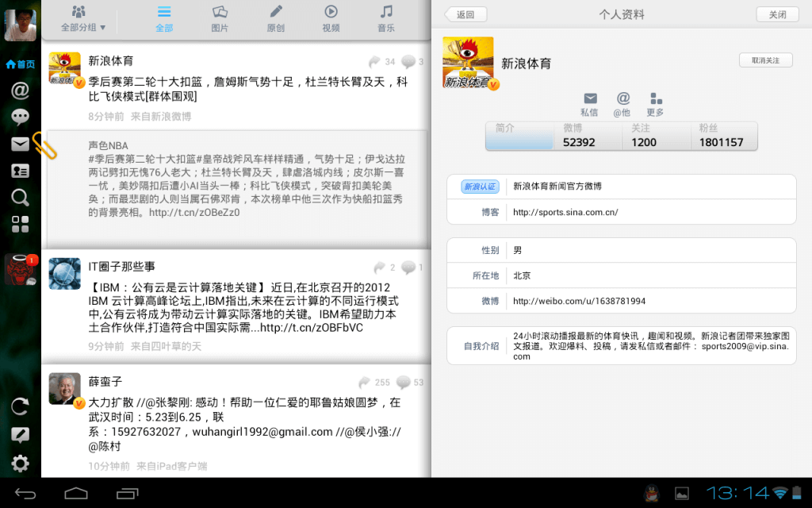Switch to the 视频 tab

[x=331, y=19]
